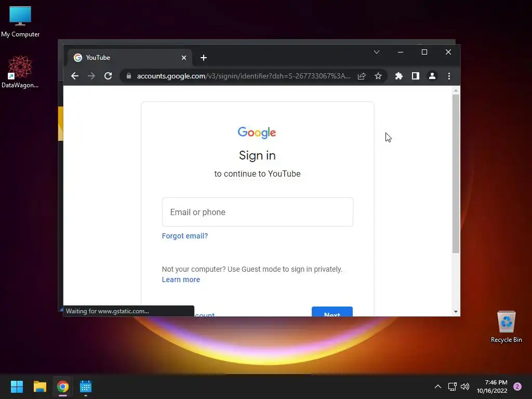Maximize the Chrome window

tap(424, 52)
